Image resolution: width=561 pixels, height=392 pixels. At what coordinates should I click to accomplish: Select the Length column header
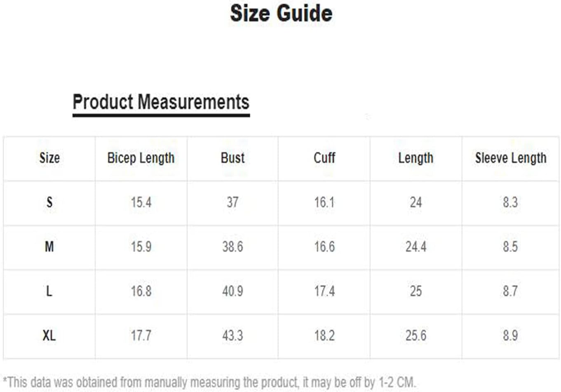[x=415, y=158]
